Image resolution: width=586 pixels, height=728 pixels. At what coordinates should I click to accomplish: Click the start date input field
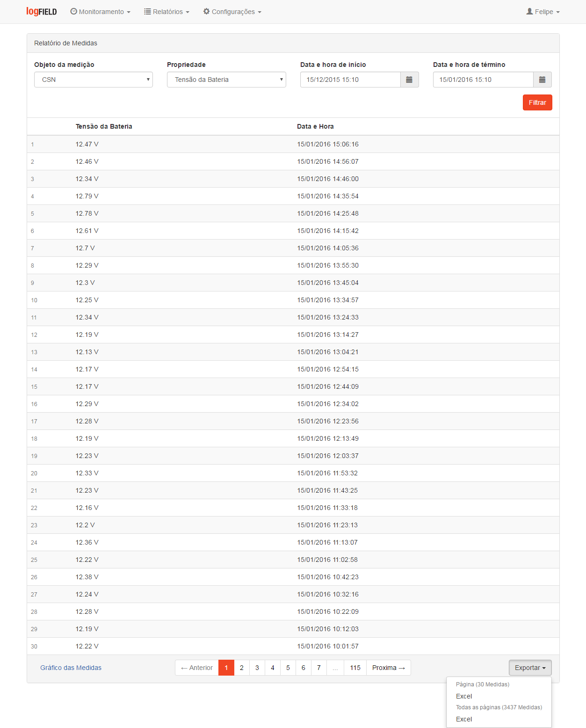pyautogui.click(x=350, y=80)
